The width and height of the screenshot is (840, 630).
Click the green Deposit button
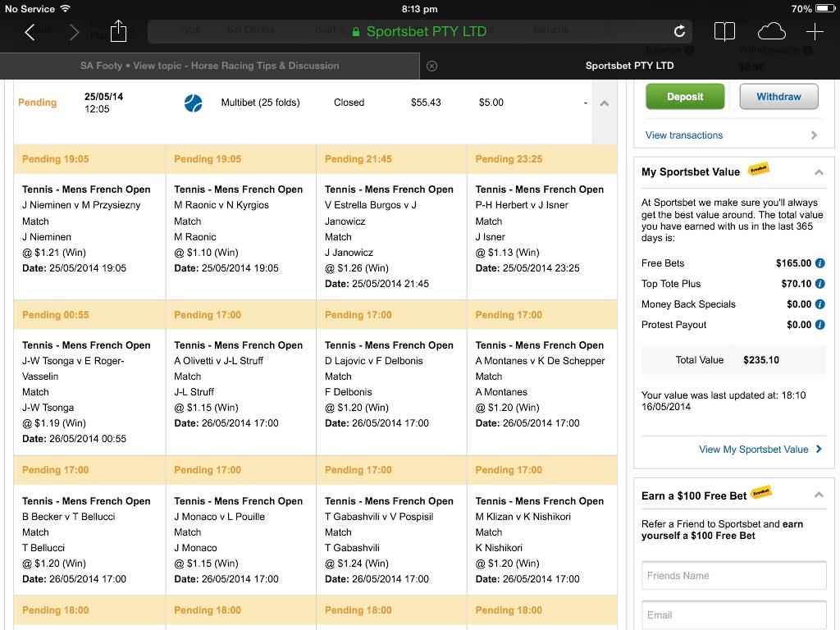click(x=685, y=97)
